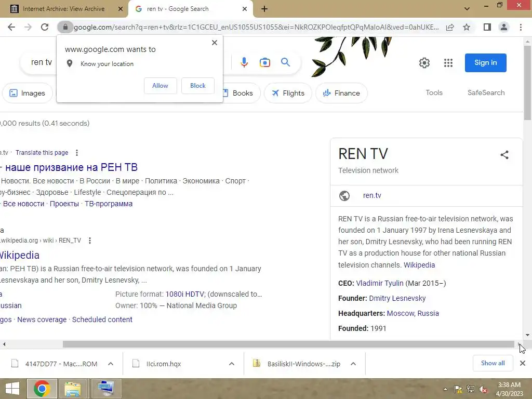
Task: Expand options for BasiliskII-Windows zip download
Action: coord(353,364)
